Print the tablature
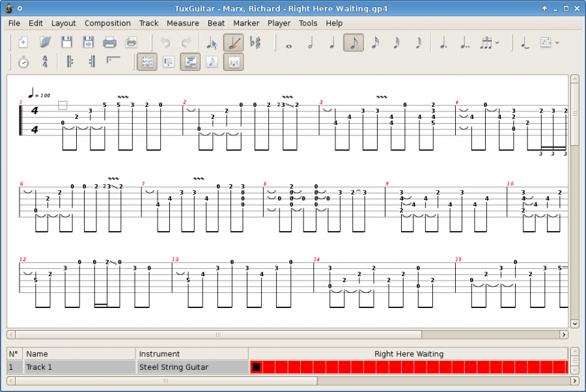 (x=109, y=42)
